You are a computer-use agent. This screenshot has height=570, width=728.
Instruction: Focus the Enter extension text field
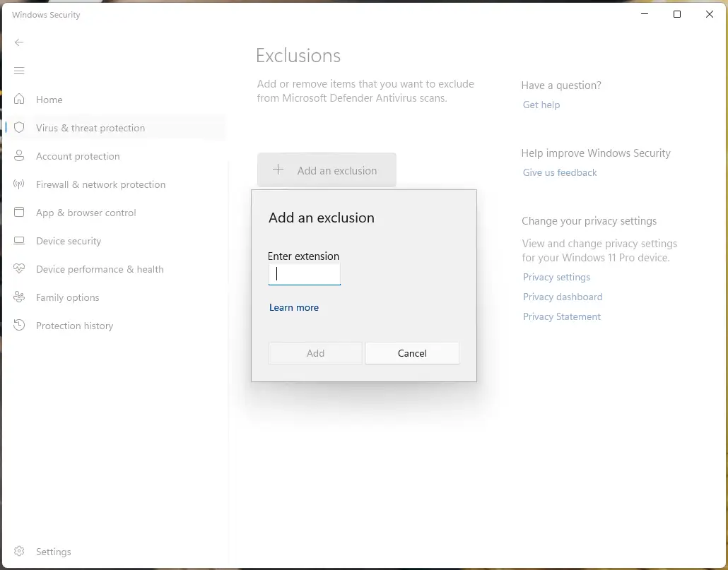click(305, 274)
